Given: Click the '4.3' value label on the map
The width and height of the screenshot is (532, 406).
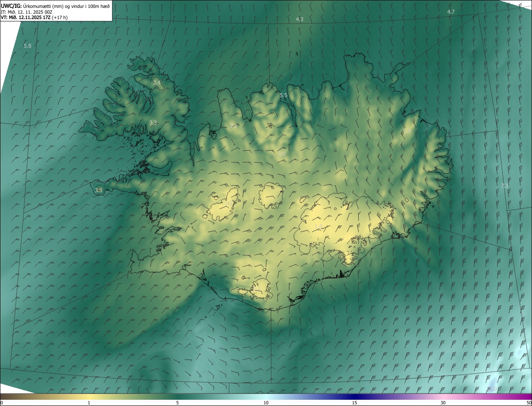Looking at the screenshot, I should coord(299,19).
